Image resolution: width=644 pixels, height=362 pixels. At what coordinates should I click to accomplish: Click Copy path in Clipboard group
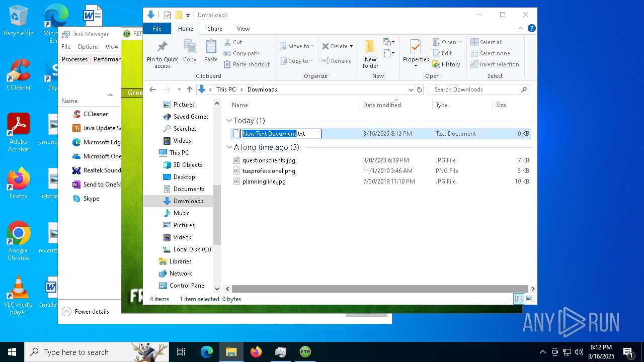242,53
